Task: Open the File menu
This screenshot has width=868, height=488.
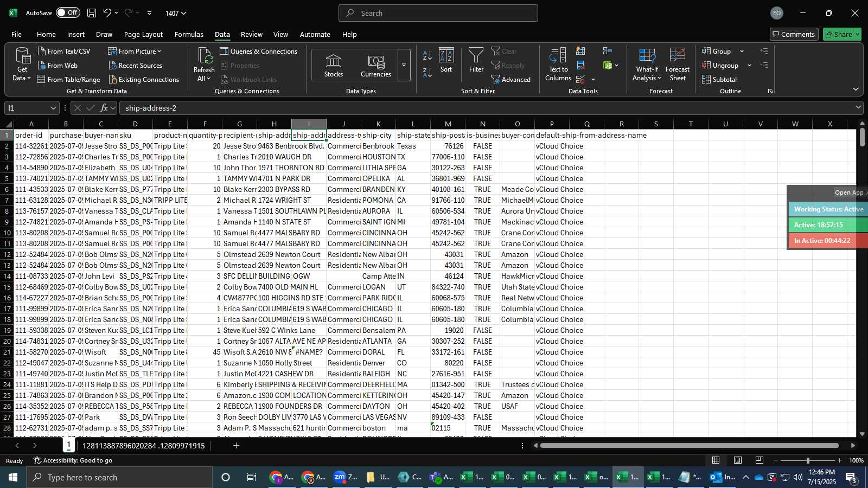Action: [x=17, y=34]
